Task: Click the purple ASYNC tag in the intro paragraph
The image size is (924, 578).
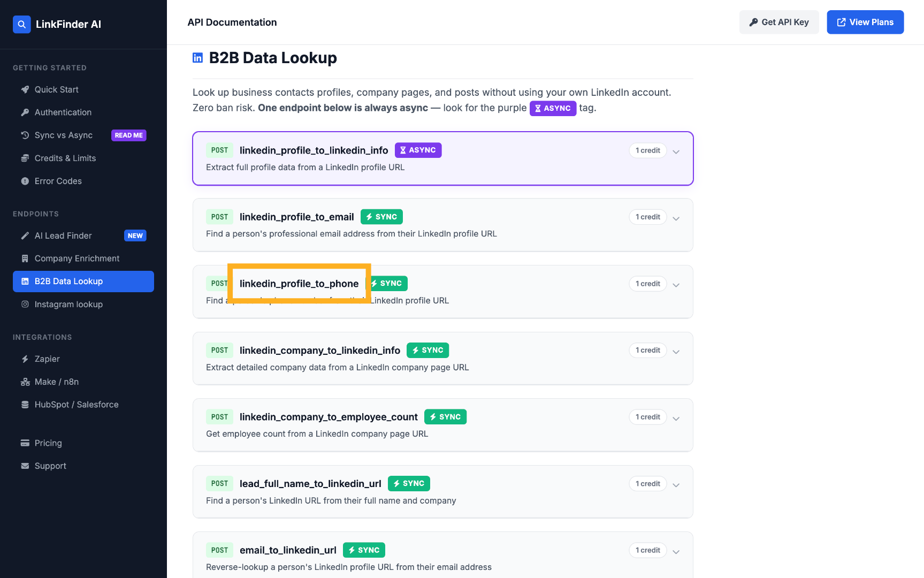Action: [553, 108]
